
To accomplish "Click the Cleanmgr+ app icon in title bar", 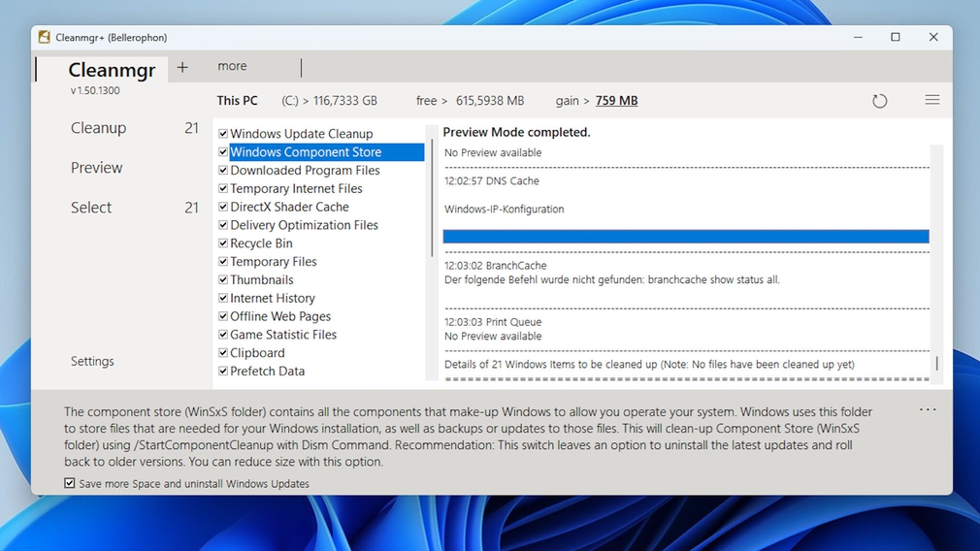I will [44, 37].
